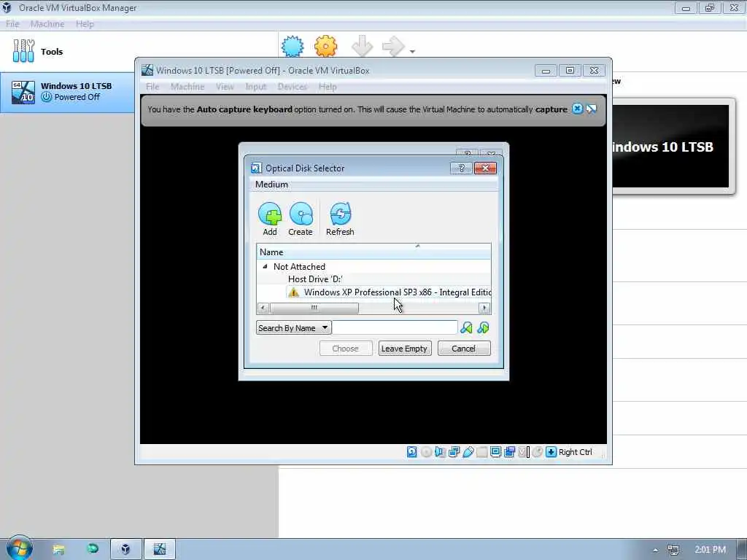Open the Devices menu in VM window
Viewport: 747px width, 560px height.
click(292, 86)
